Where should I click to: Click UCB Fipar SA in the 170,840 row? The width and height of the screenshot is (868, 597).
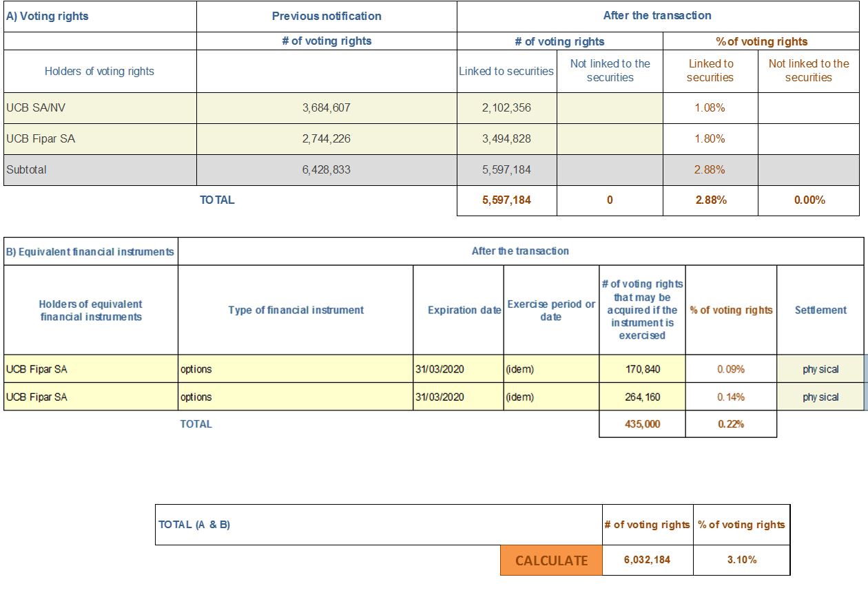pos(91,369)
